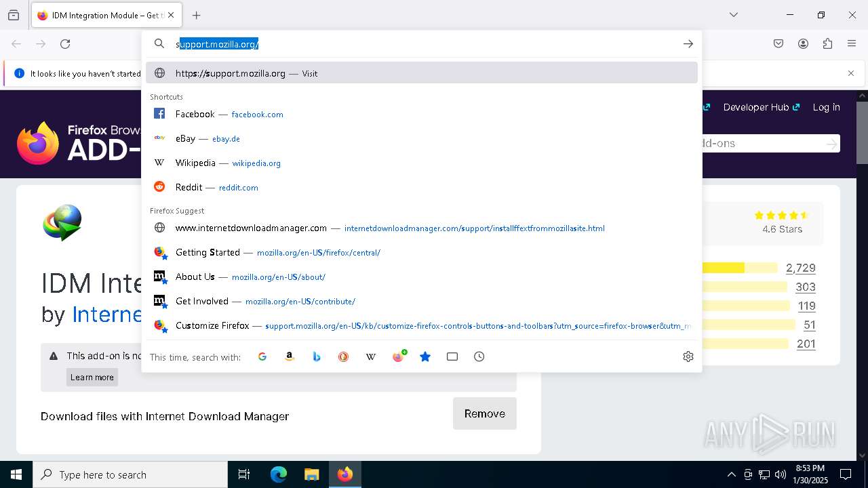Viewport: 868px width, 488px height.
Task: Open search settings gear
Action: tap(688, 357)
